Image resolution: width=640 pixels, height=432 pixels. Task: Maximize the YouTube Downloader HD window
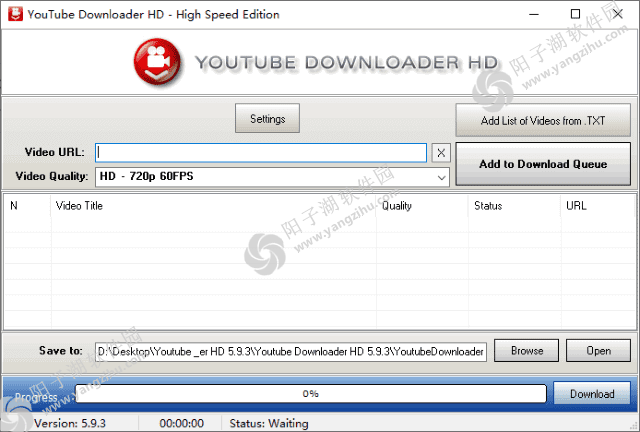pos(575,14)
